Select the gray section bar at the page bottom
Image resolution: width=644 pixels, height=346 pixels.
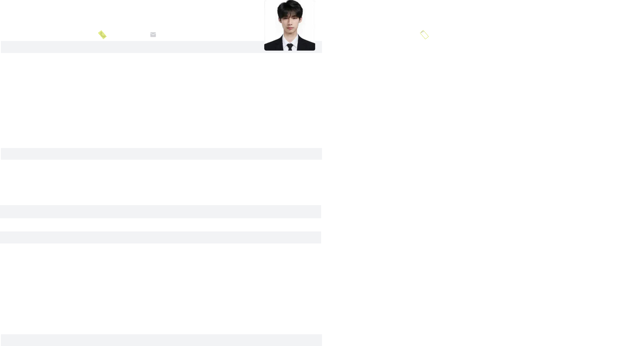[x=161, y=340]
